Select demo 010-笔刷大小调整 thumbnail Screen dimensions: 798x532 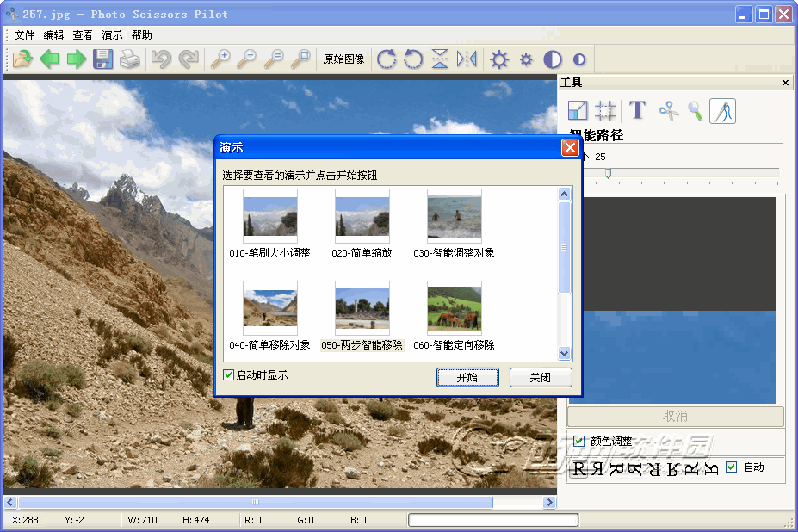coord(269,216)
